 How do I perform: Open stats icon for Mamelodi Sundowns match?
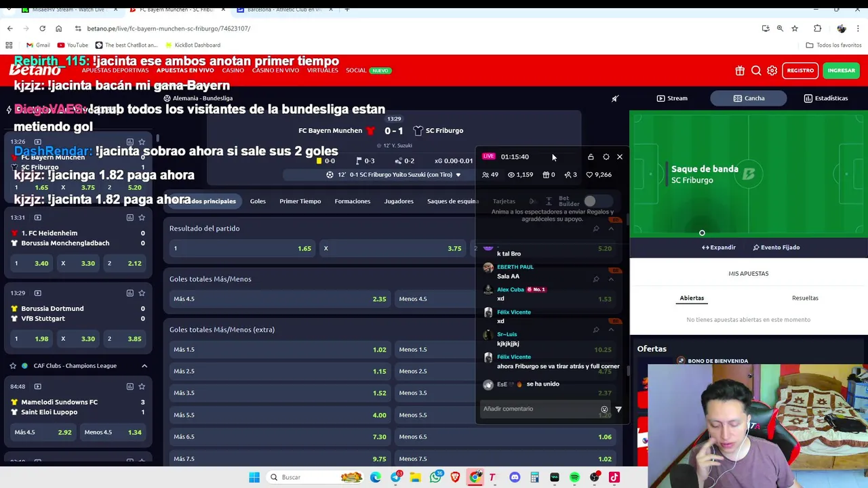pyautogui.click(x=130, y=386)
